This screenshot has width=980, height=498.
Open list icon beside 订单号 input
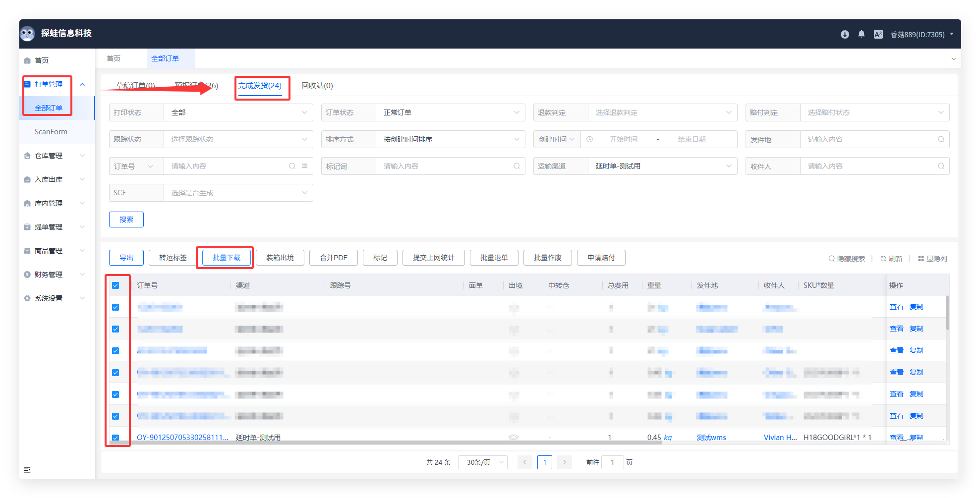(304, 166)
